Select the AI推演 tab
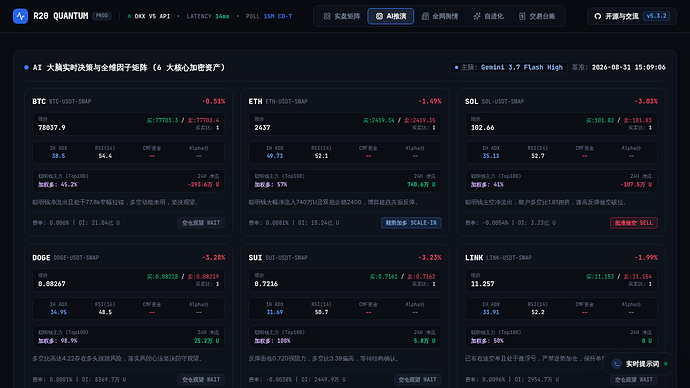 (x=391, y=16)
